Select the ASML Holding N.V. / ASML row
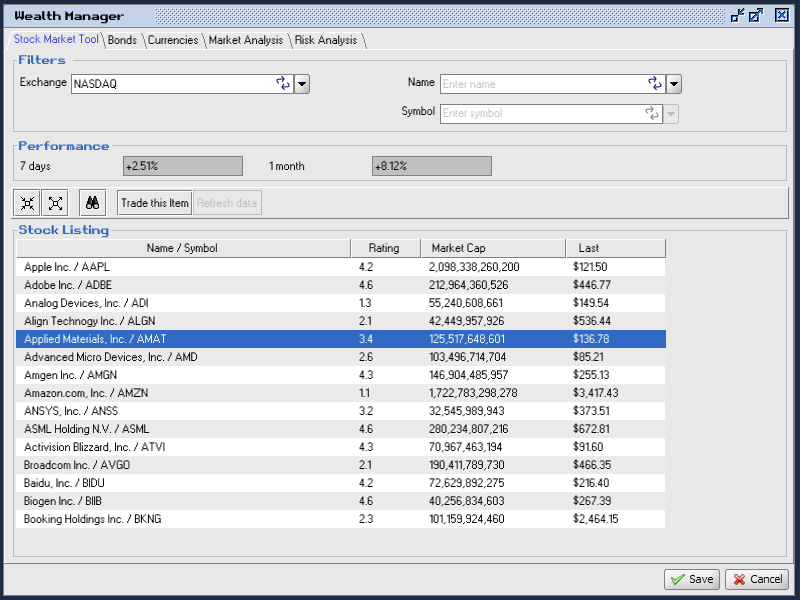Image resolution: width=800 pixels, height=600 pixels. click(341, 429)
